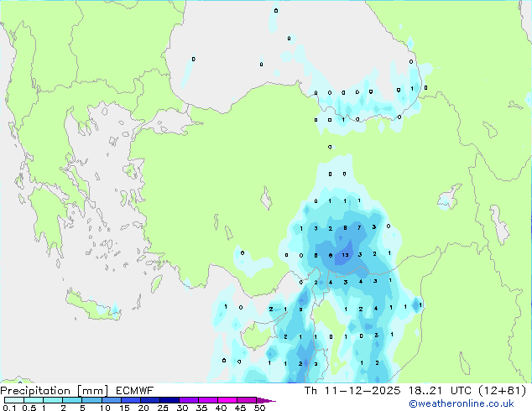
Task: Click the 'UTC' label
Action: pyautogui.click(x=461, y=391)
